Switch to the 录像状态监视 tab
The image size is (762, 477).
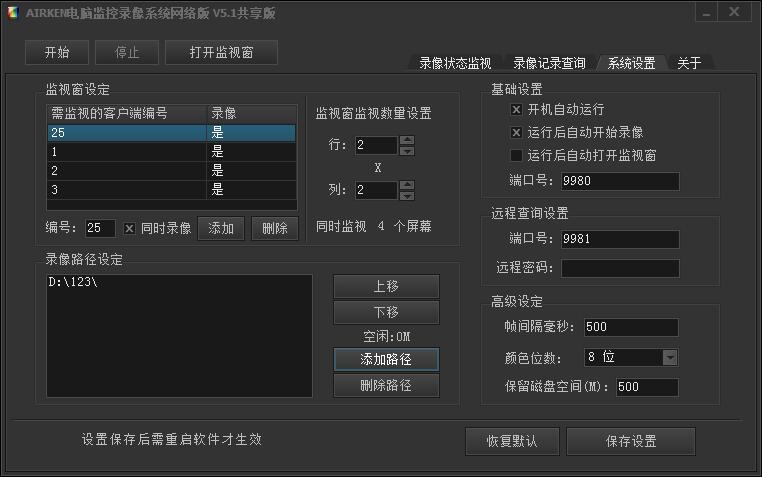(455, 63)
